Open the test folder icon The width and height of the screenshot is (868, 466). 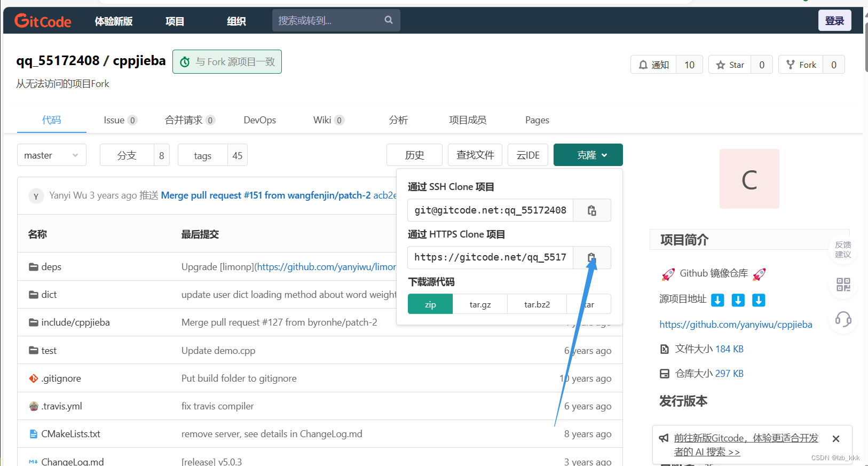34,351
